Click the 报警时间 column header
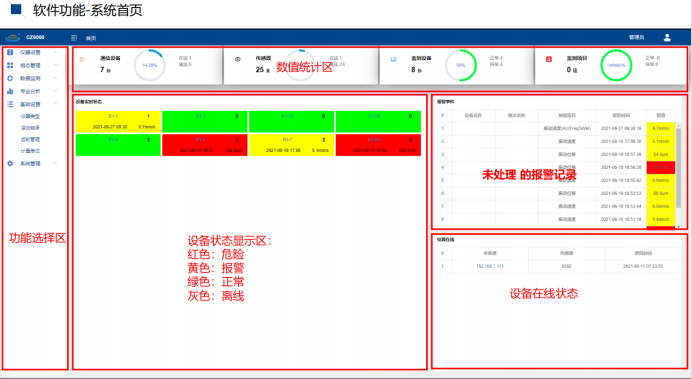692x379 pixels. 621,115
